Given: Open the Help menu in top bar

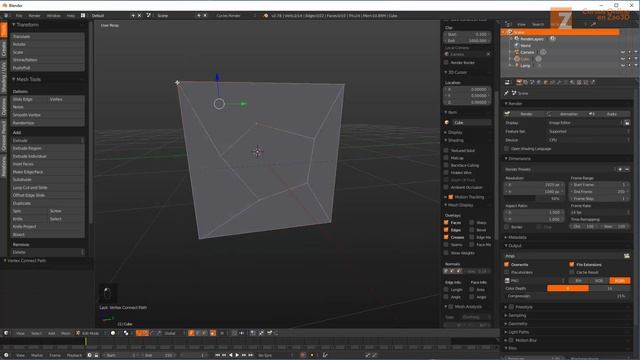Looking at the screenshot, I should tap(71, 16).
